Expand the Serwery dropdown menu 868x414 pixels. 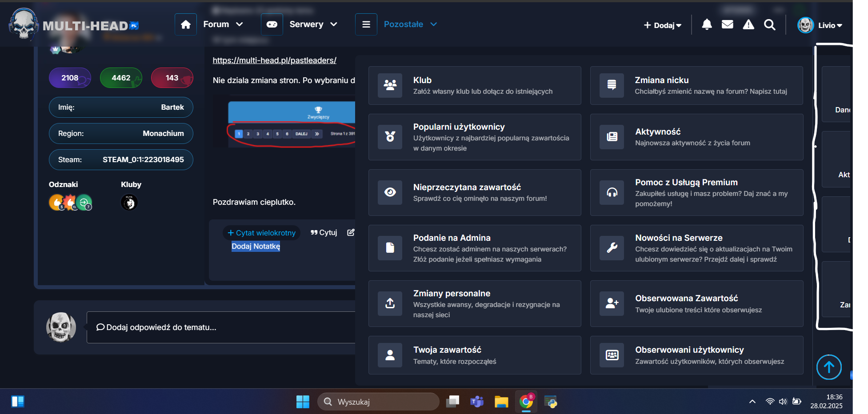tap(313, 24)
